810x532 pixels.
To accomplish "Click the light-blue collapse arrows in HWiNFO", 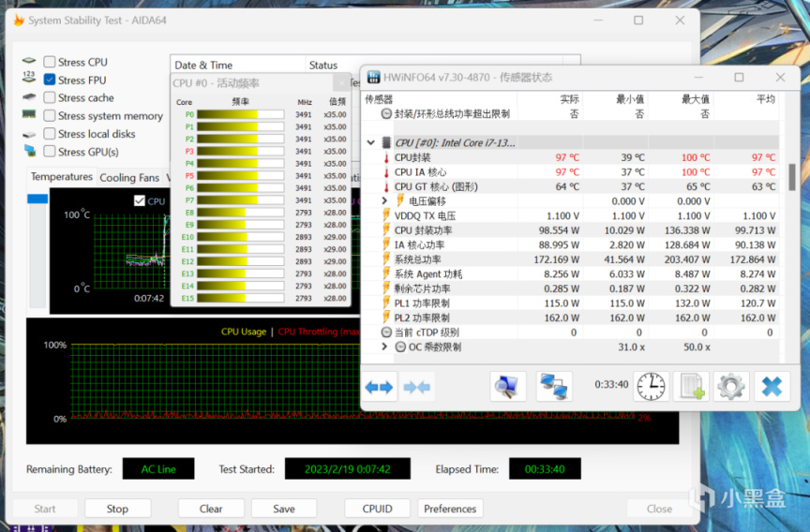I will pyautogui.click(x=416, y=387).
